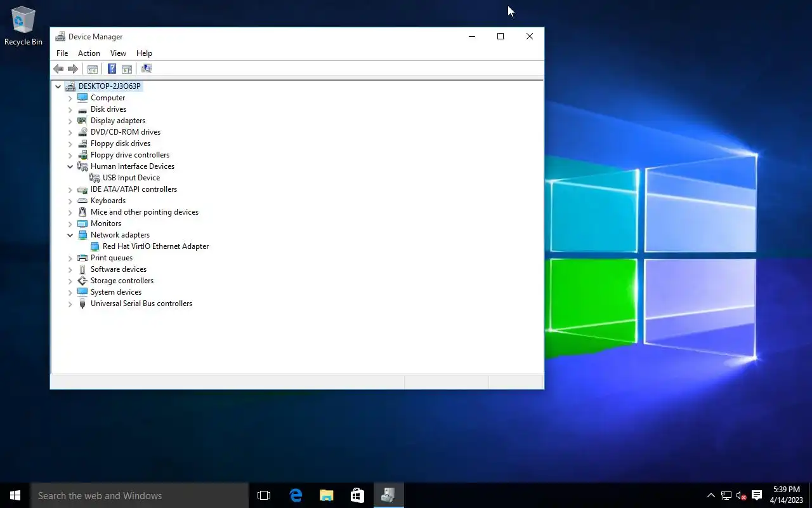812x508 pixels.
Task: Select the DESKTOP-2J3O63P computer name
Action: 110,86
